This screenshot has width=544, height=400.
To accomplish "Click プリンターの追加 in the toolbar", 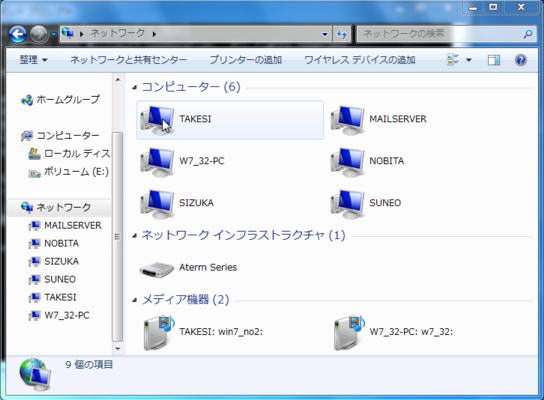I will pos(245,60).
